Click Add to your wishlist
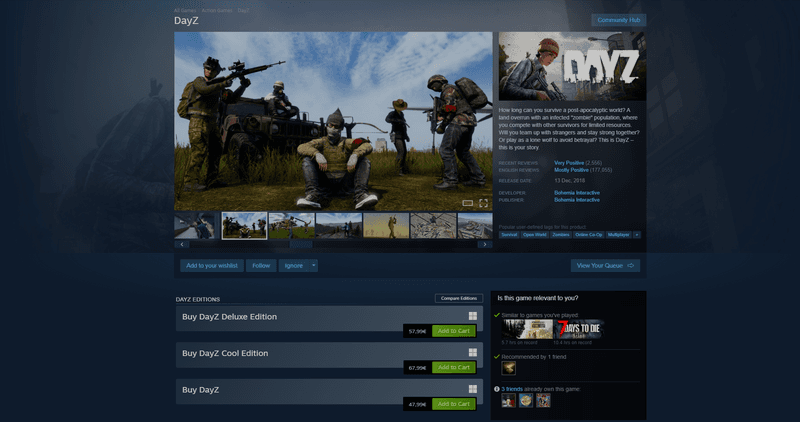This screenshot has height=422, width=800. click(212, 265)
